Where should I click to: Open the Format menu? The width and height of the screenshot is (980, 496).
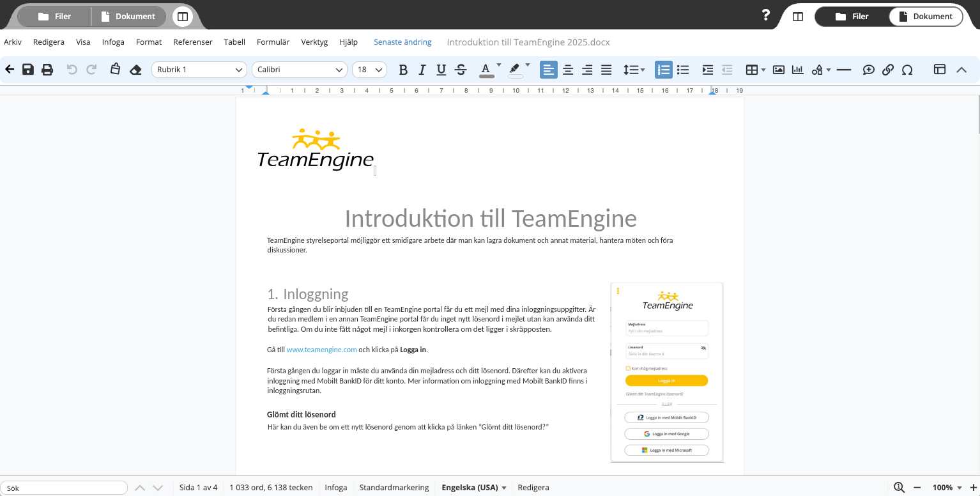pos(149,42)
